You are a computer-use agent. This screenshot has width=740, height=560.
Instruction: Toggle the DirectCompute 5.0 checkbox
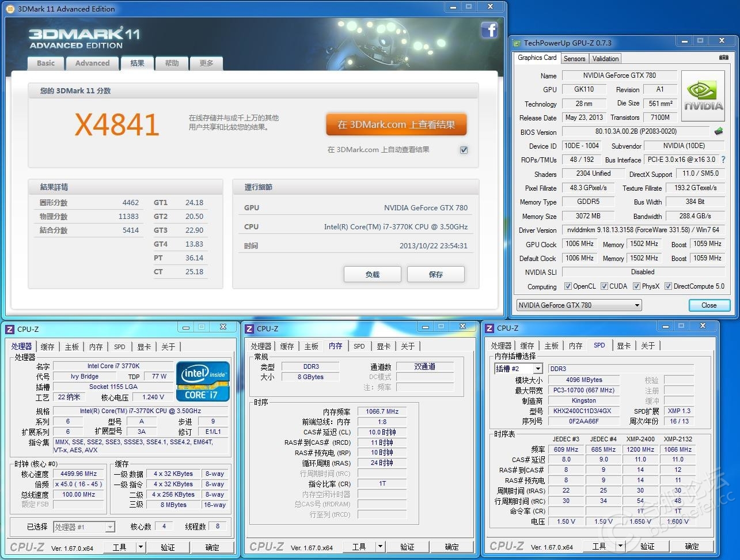pos(668,286)
